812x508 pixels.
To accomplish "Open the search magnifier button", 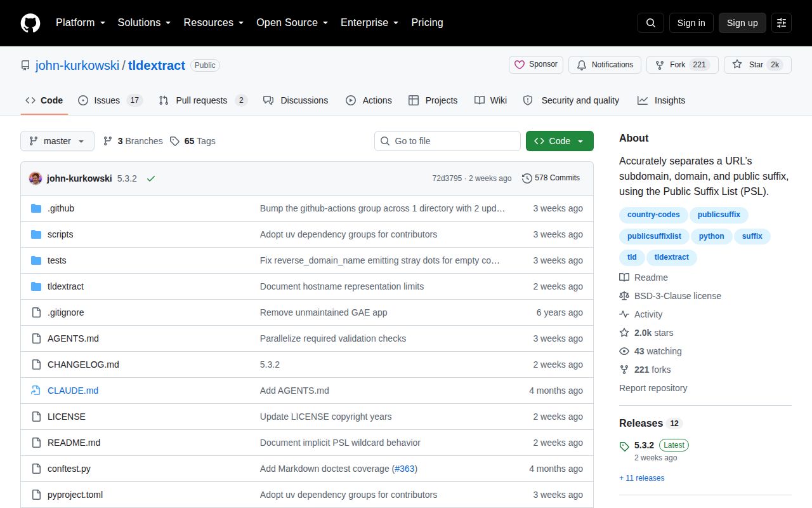I will pyautogui.click(x=651, y=23).
